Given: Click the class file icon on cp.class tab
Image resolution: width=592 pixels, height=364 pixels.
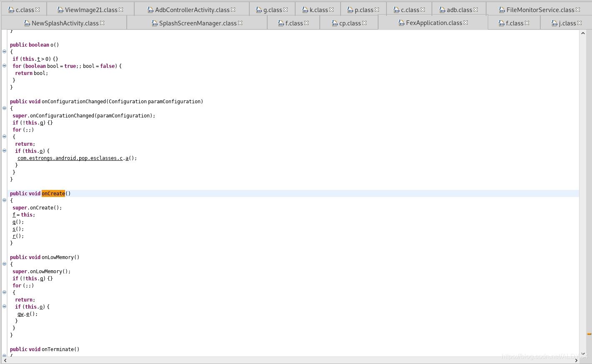Looking at the screenshot, I should coord(335,23).
